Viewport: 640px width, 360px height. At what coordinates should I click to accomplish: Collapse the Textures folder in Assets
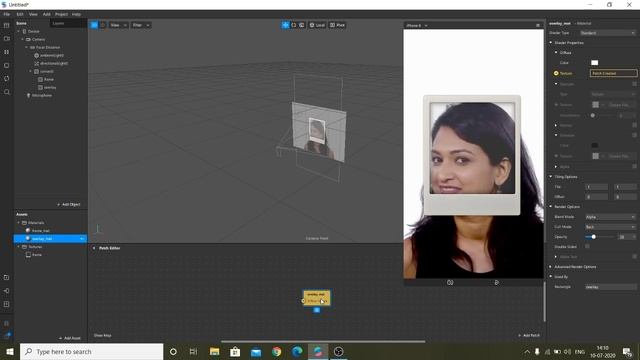[18, 247]
